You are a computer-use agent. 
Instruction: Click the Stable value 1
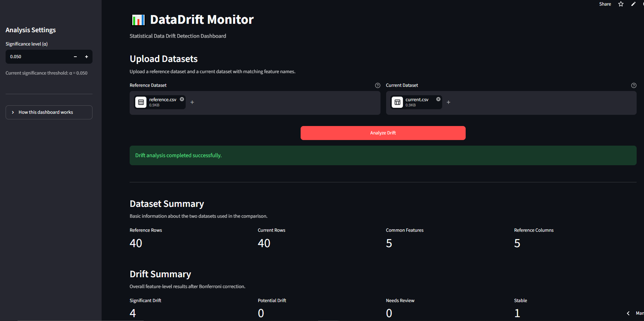point(517,313)
